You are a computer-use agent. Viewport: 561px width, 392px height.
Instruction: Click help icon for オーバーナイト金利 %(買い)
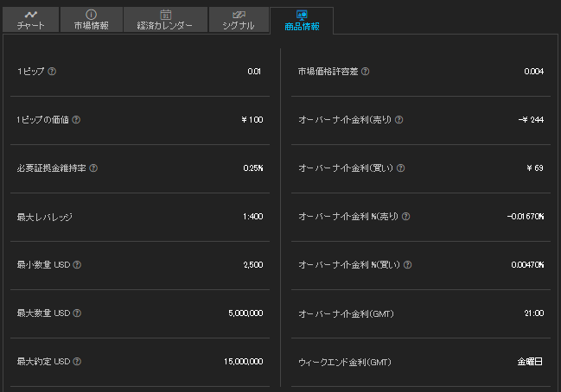[x=407, y=265]
